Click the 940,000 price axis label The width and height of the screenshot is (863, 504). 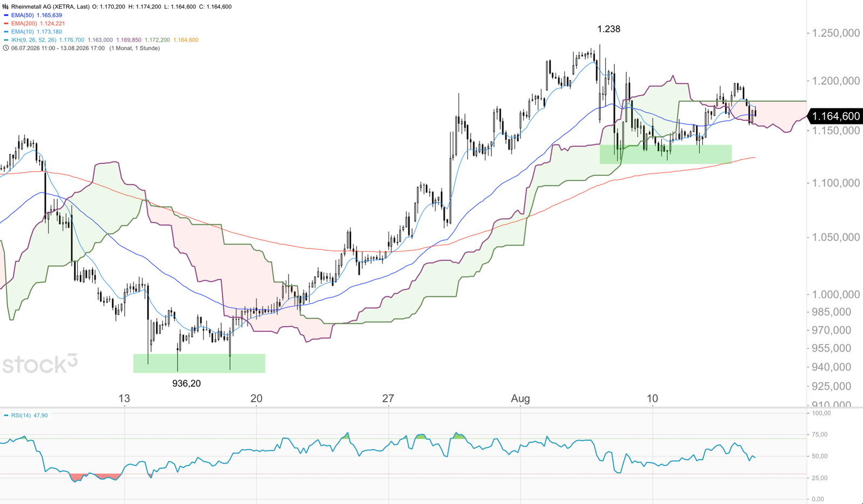click(831, 367)
